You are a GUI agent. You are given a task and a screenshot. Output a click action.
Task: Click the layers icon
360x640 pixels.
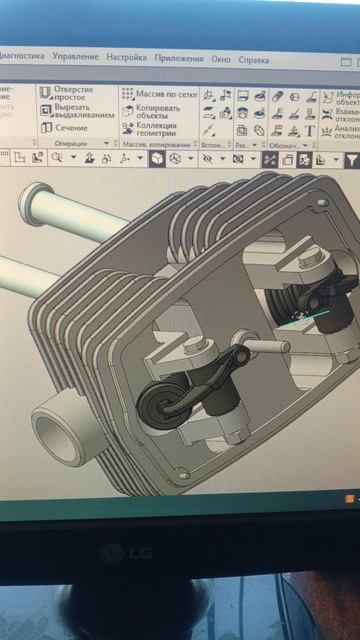click(x=321, y=160)
